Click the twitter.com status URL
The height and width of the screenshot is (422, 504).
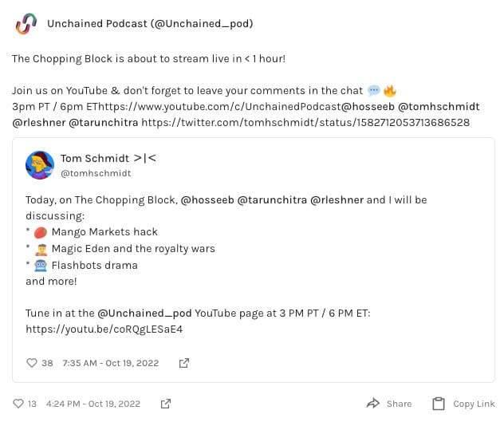[306, 123]
